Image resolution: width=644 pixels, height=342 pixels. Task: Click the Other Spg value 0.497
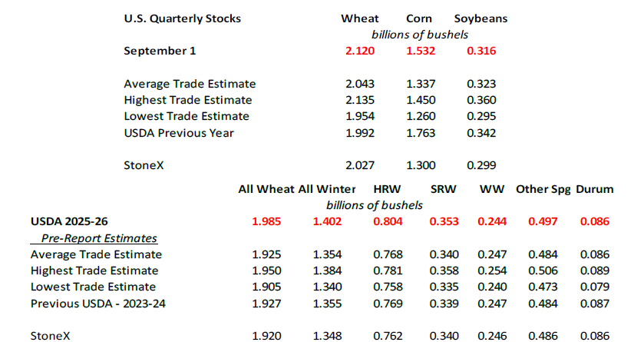coord(543,221)
